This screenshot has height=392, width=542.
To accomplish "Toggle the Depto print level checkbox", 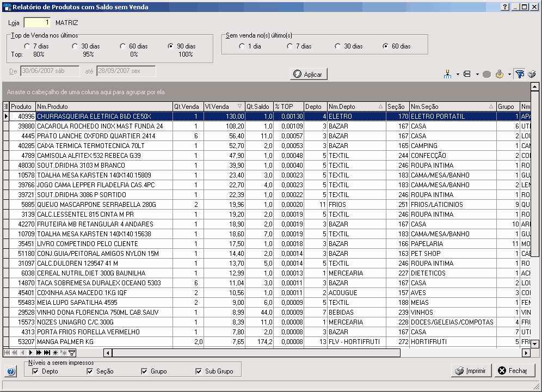I will coord(35,371).
